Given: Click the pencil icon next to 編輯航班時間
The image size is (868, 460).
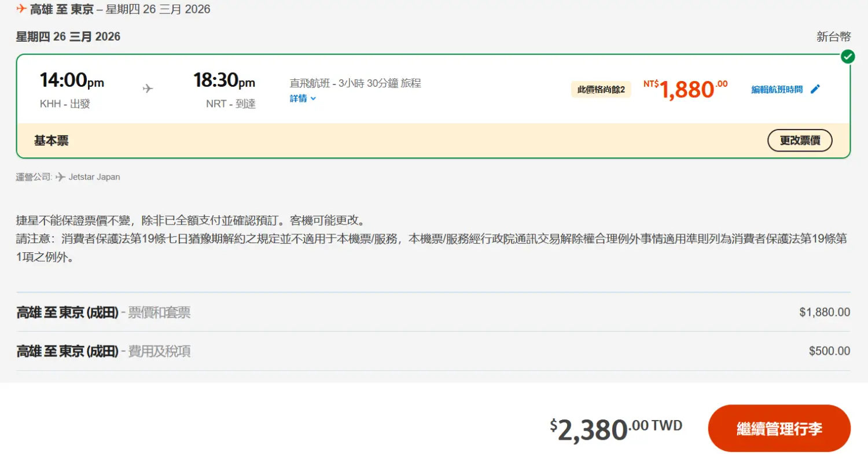Looking at the screenshot, I should coord(815,89).
